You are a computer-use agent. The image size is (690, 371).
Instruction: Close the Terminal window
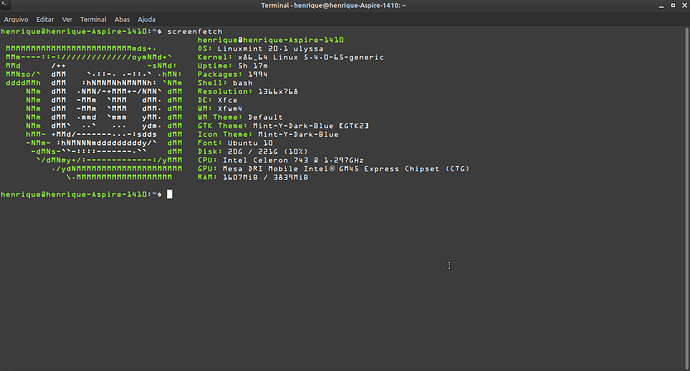[x=684, y=5]
